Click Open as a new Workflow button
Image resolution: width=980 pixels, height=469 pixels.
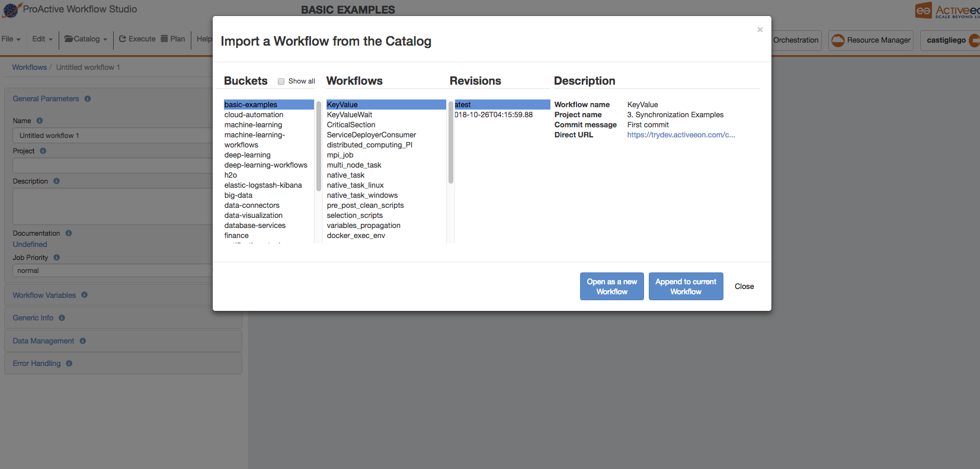pyautogui.click(x=611, y=287)
